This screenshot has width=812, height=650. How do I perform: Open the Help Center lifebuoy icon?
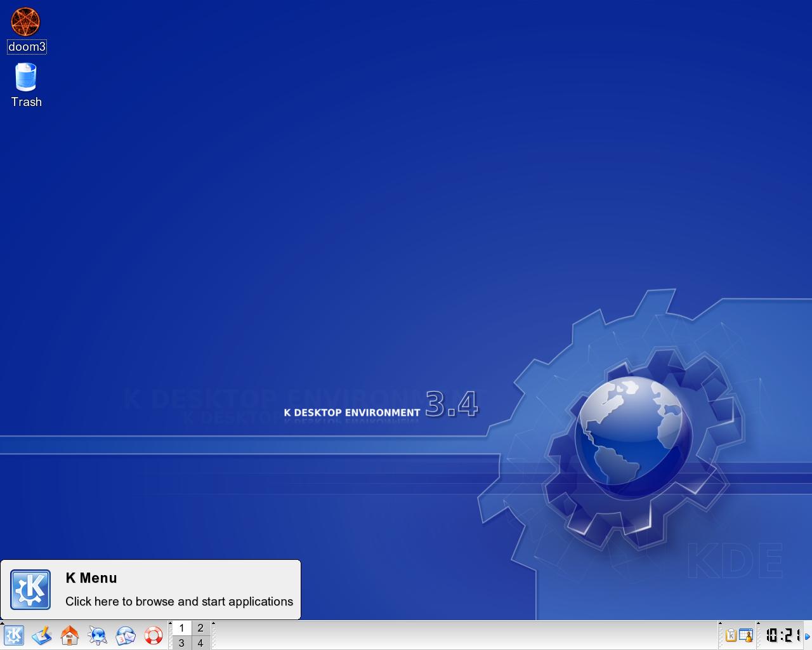click(154, 635)
